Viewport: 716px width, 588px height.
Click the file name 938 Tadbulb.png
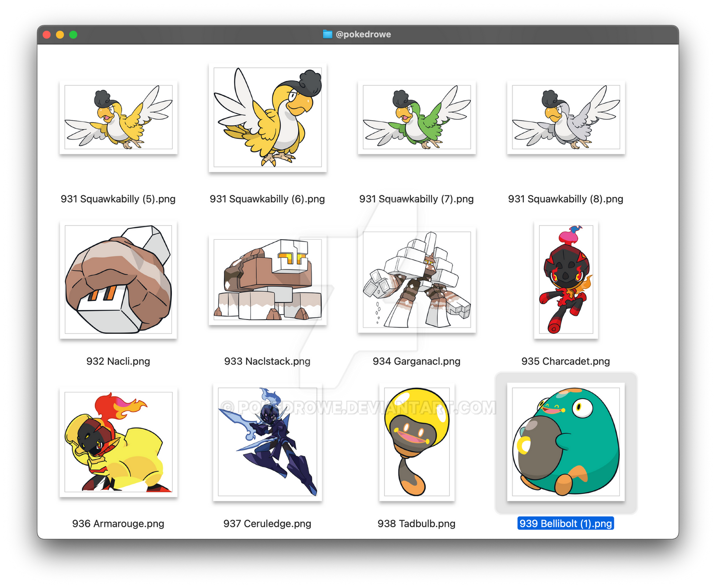click(417, 524)
